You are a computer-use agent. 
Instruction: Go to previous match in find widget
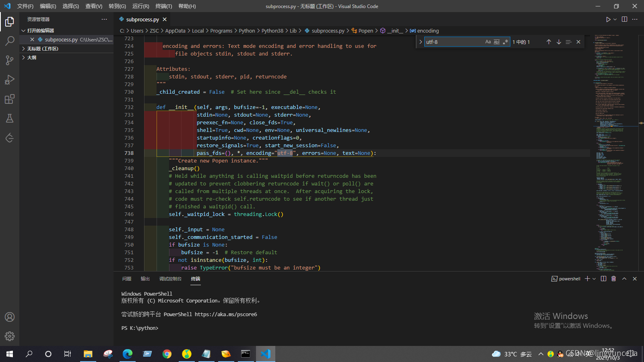click(x=549, y=42)
